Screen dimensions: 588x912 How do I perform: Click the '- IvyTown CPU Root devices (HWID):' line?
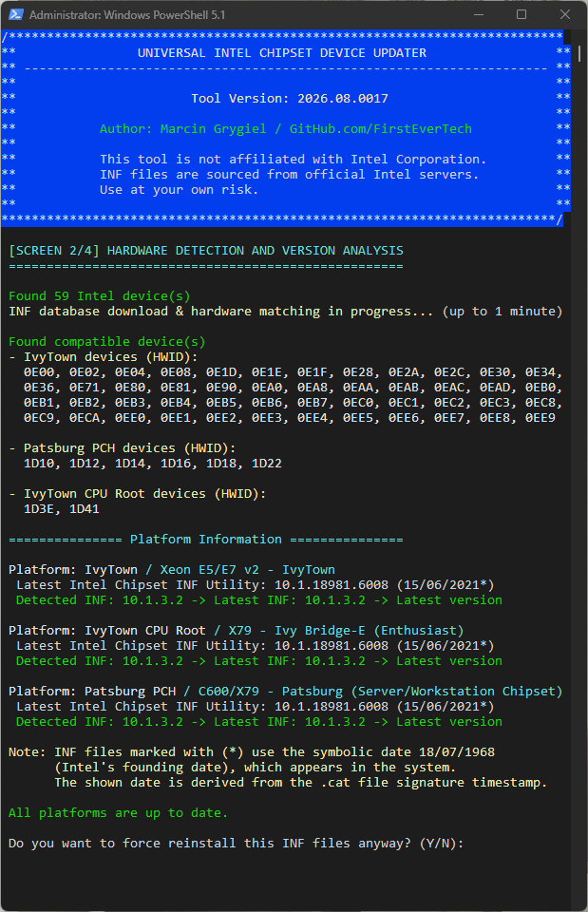[137, 494]
